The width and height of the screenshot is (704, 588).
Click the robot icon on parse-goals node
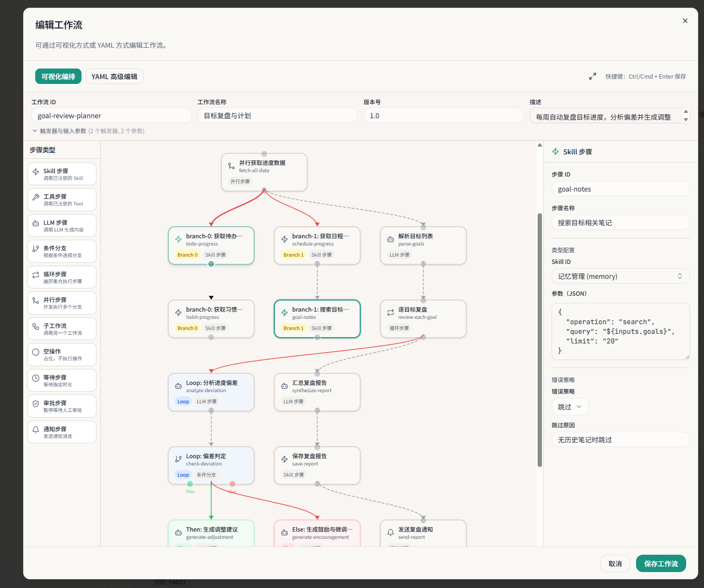pos(391,239)
